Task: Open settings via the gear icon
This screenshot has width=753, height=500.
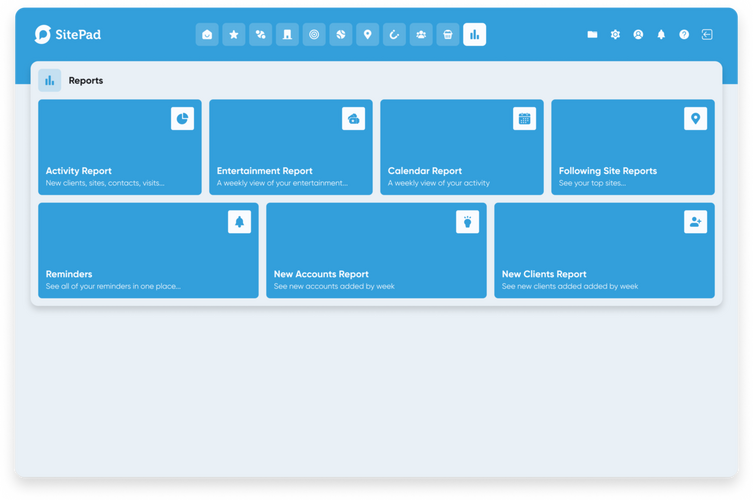Action: coord(615,35)
